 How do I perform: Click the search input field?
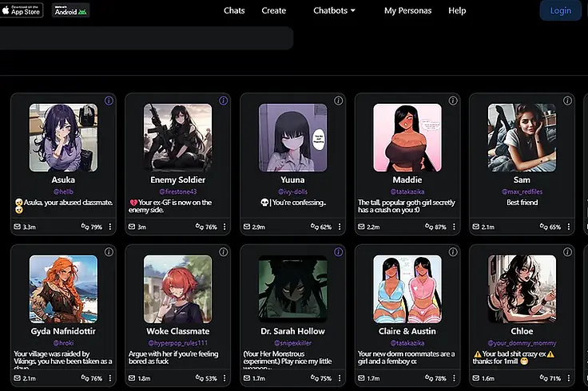tap(144, 38)
